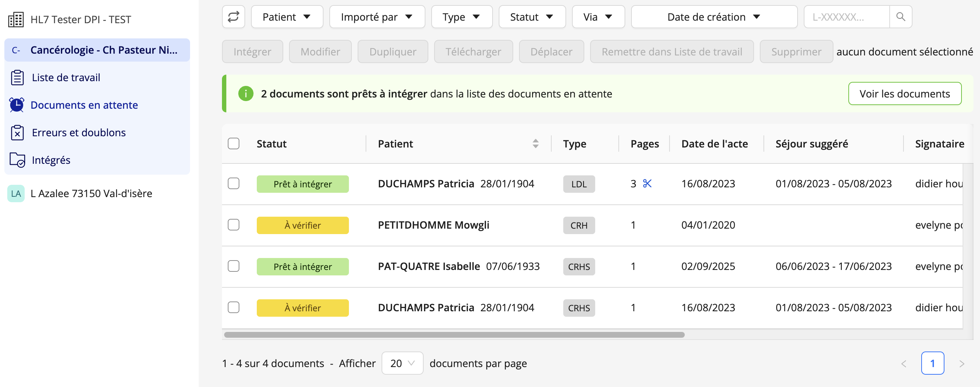This screenshot has width=980, height=387.
Task: Click the LA avatar badge for L Azalee
Action: tap(16, 193)
